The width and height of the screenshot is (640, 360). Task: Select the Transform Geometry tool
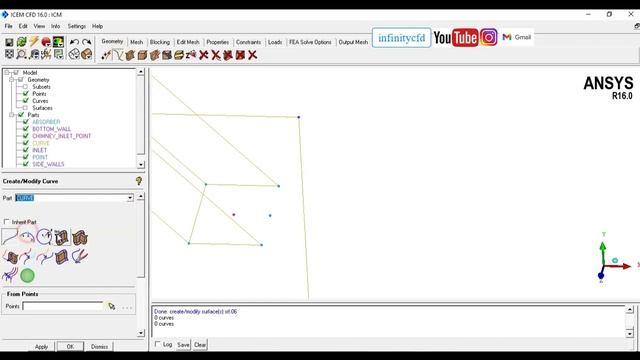pos(179,55)
